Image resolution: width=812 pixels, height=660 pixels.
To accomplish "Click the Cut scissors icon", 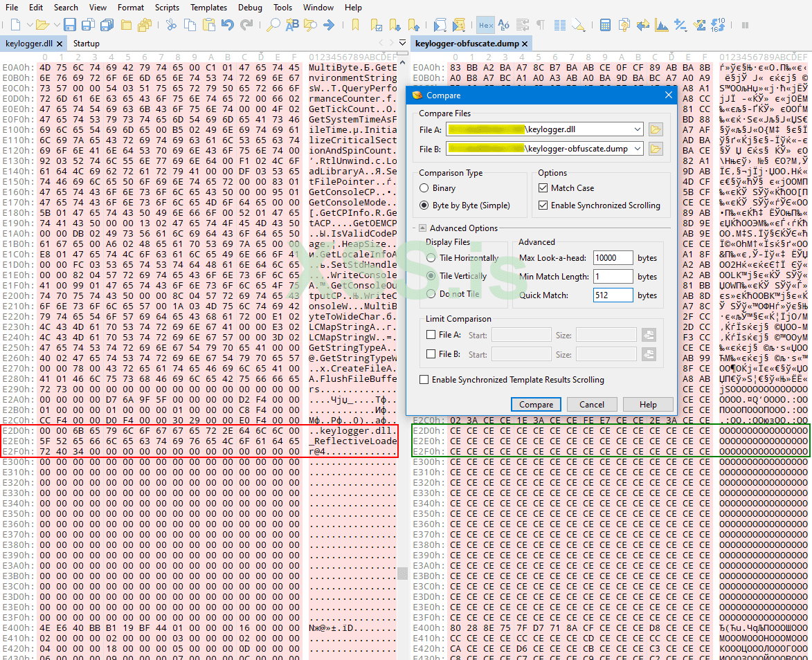I will tap(172, 24).
